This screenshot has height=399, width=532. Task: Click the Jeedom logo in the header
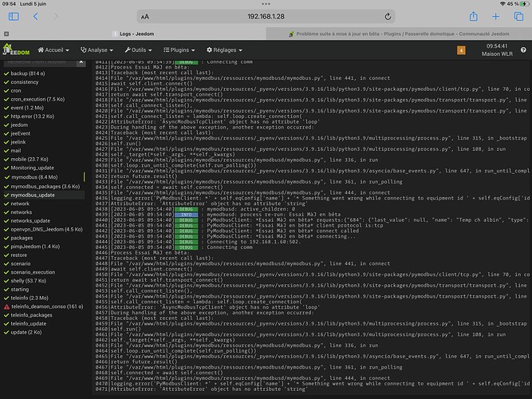pyautogui.click(x=16, y=51)
